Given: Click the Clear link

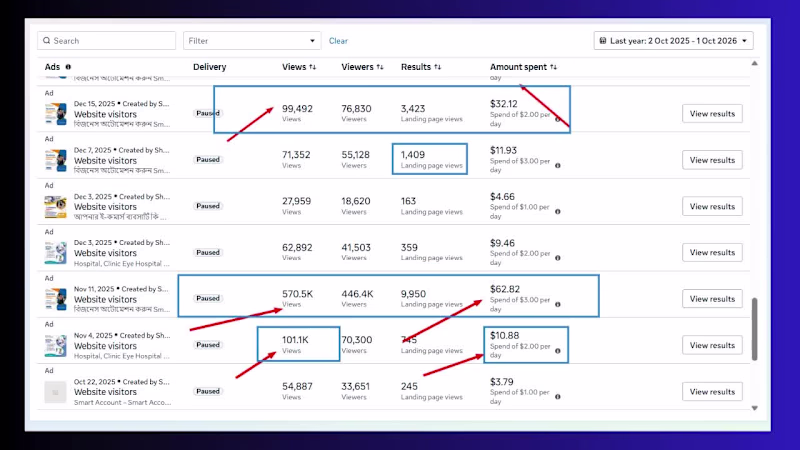Looking at the screenshot, I should [x=338, y=41].
